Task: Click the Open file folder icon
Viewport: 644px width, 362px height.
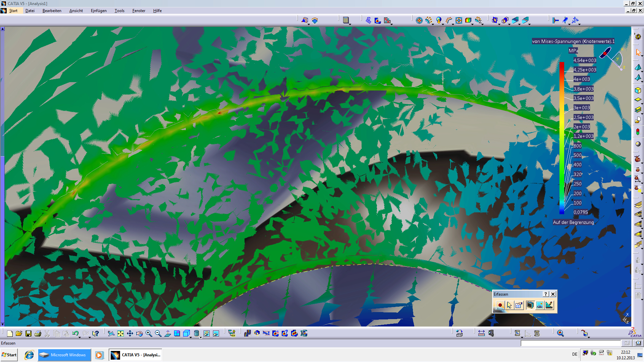Action: pos(19,334)
